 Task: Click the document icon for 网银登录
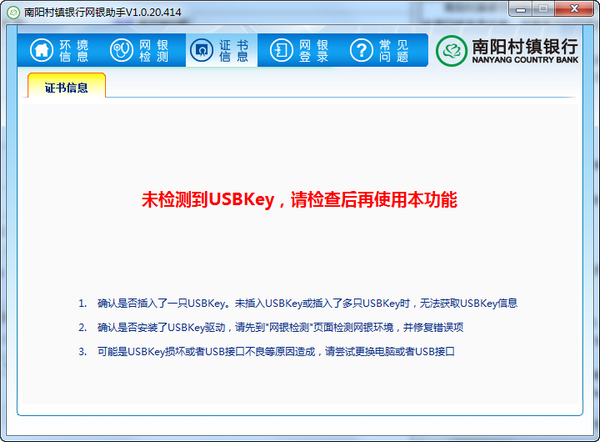point(281,50)
